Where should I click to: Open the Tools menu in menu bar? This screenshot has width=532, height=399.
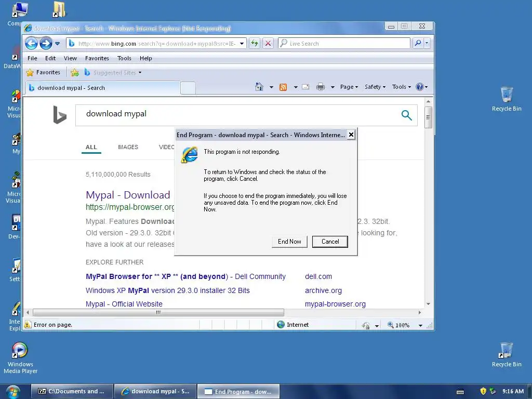(x=124, y=58)
